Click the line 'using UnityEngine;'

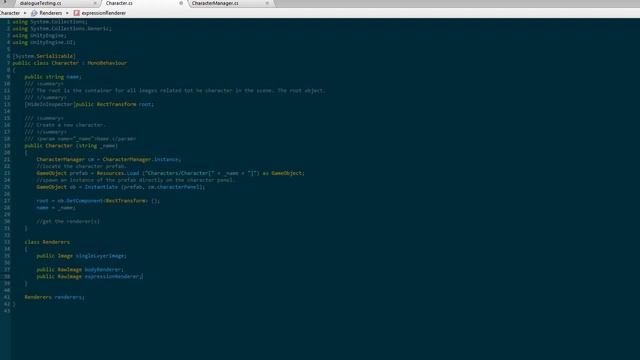(39, 36)
